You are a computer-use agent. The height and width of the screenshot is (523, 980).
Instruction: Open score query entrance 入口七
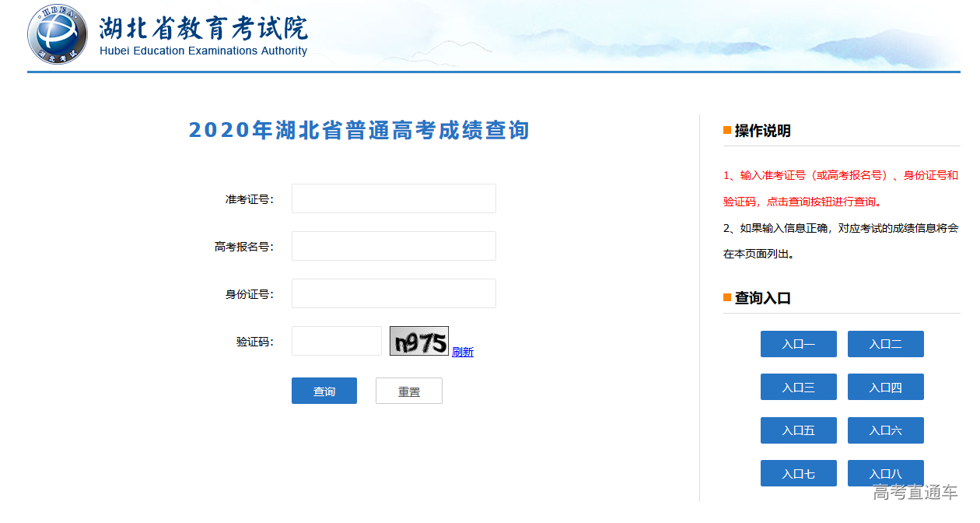coord(798,472)
